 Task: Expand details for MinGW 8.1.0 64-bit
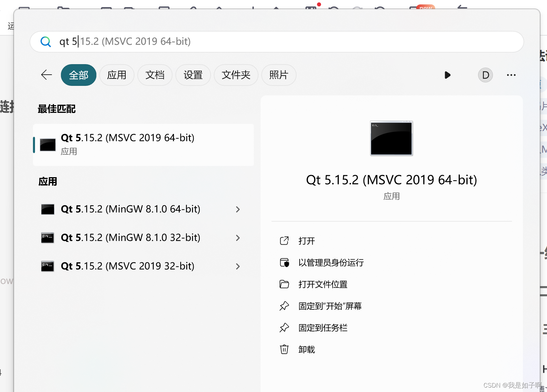(x=238, y=209)
